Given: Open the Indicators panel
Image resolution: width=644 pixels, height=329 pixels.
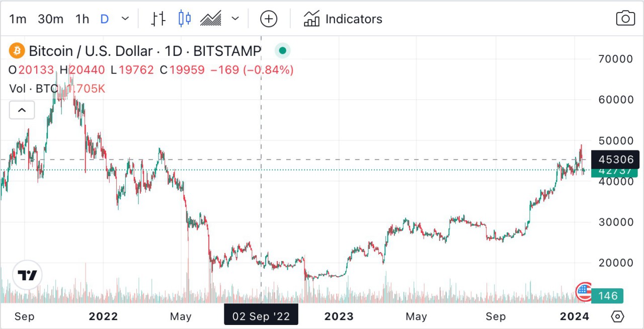Looking at the screenshot, I should 343,19.
